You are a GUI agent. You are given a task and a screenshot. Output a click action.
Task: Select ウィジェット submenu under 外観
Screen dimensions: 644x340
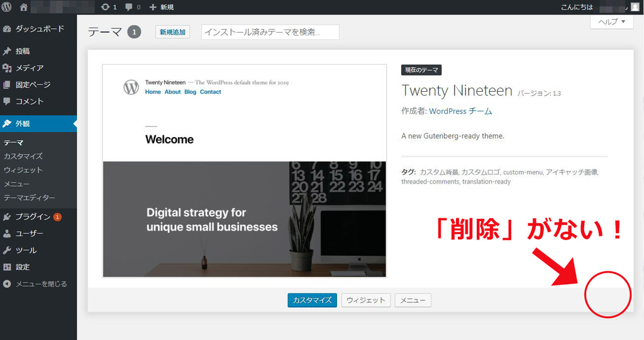pyautogui.click(x=23, y=170)
